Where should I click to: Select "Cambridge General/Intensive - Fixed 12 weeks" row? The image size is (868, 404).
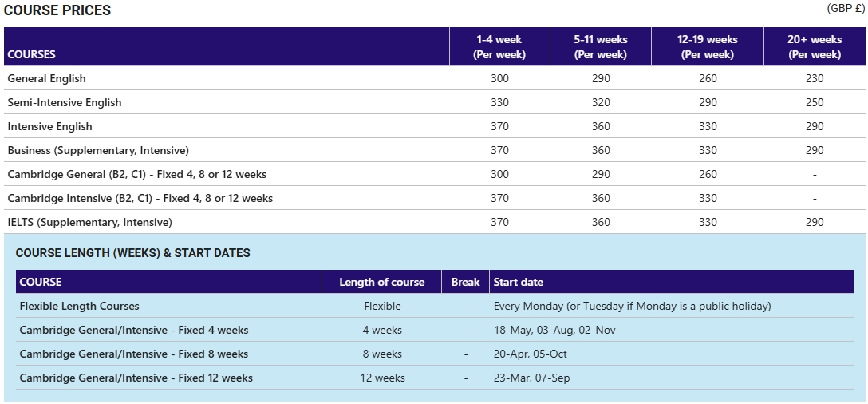point(136,378)
